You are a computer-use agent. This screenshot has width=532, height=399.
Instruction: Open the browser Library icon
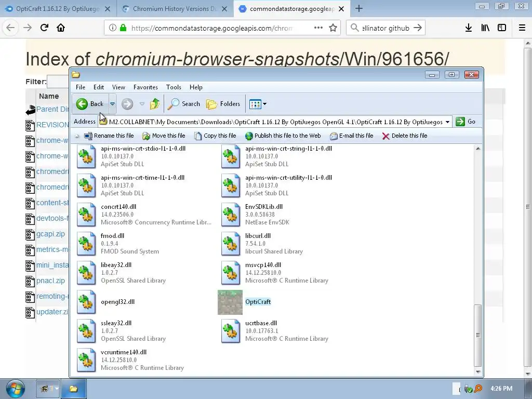click(x=485, y=28)
